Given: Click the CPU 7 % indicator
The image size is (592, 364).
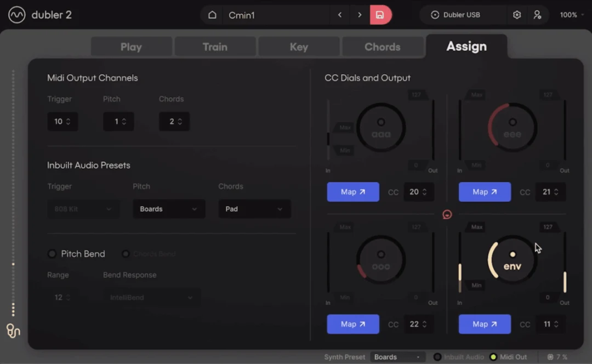Looking at the screenshot, I should pos(557,357).
